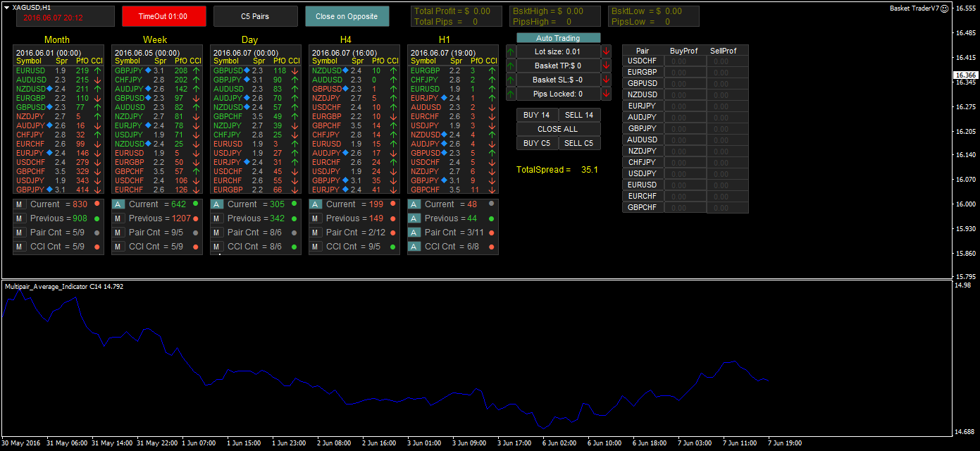
Task: Click SELL C5 button
Action: [x=579, y=143]
